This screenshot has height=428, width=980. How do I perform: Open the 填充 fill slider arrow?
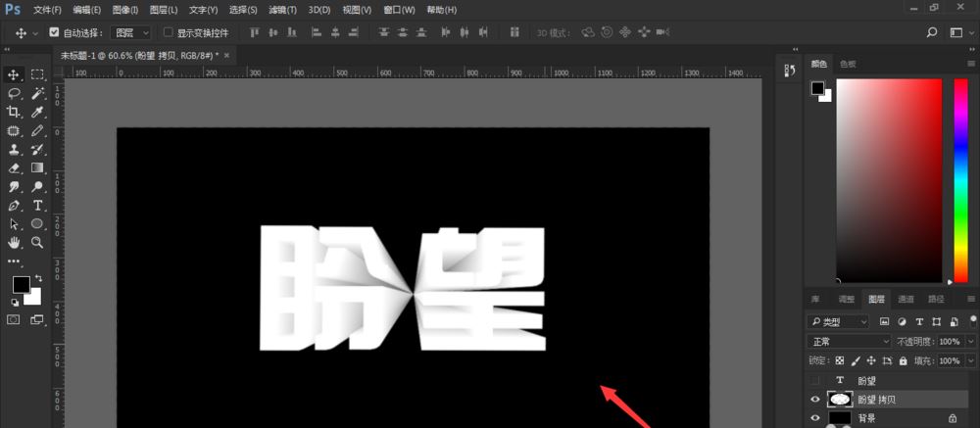tap(970, 360)
